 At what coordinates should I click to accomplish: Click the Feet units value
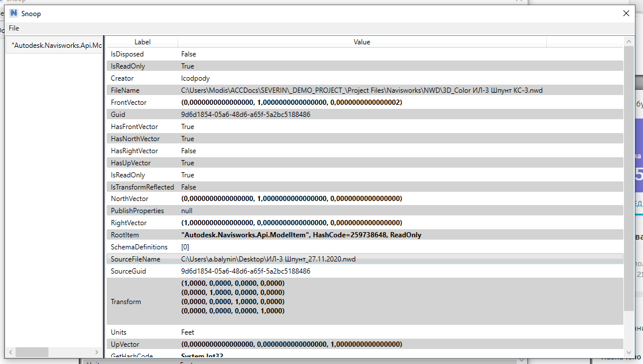click(x=187, y=332)
